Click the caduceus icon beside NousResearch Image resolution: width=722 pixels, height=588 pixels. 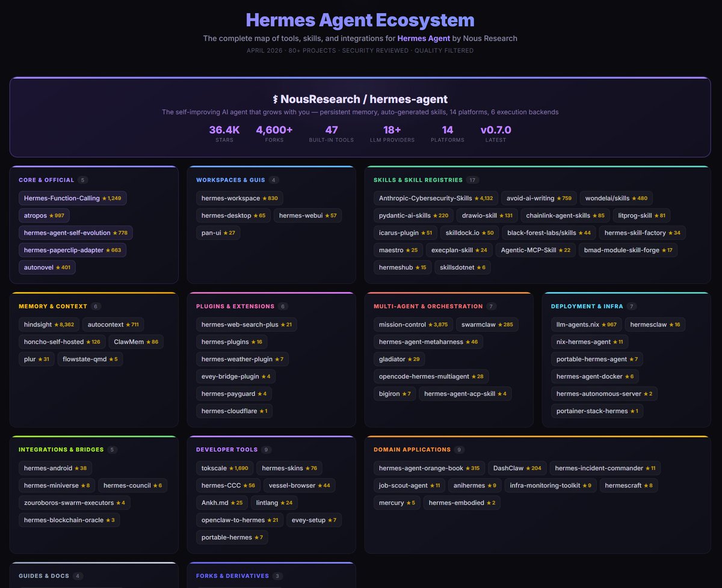[x=276, y=100]
